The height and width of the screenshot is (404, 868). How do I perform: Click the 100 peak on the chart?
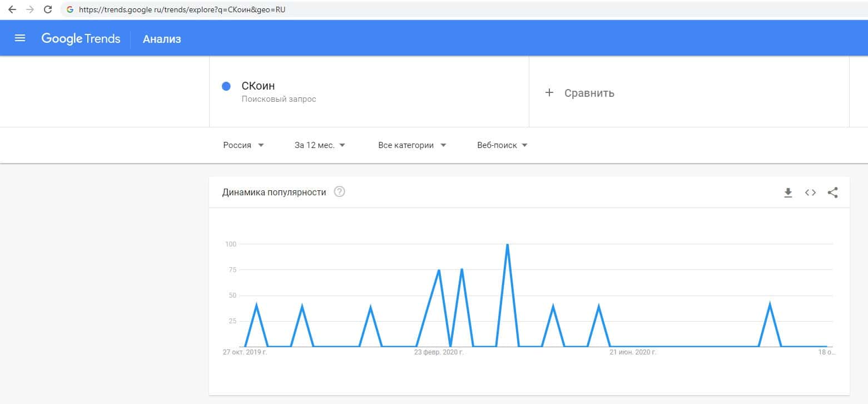click(507, 245)
